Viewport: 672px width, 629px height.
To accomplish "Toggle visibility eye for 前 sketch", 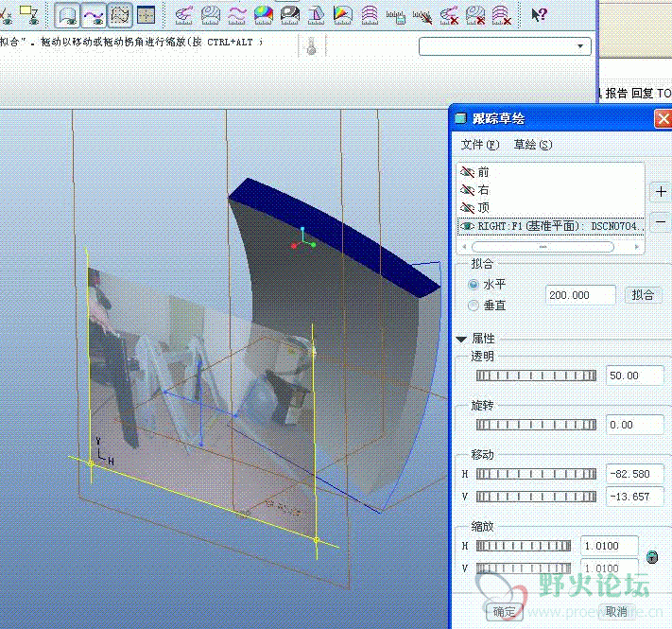I will [x=467, y=172].
